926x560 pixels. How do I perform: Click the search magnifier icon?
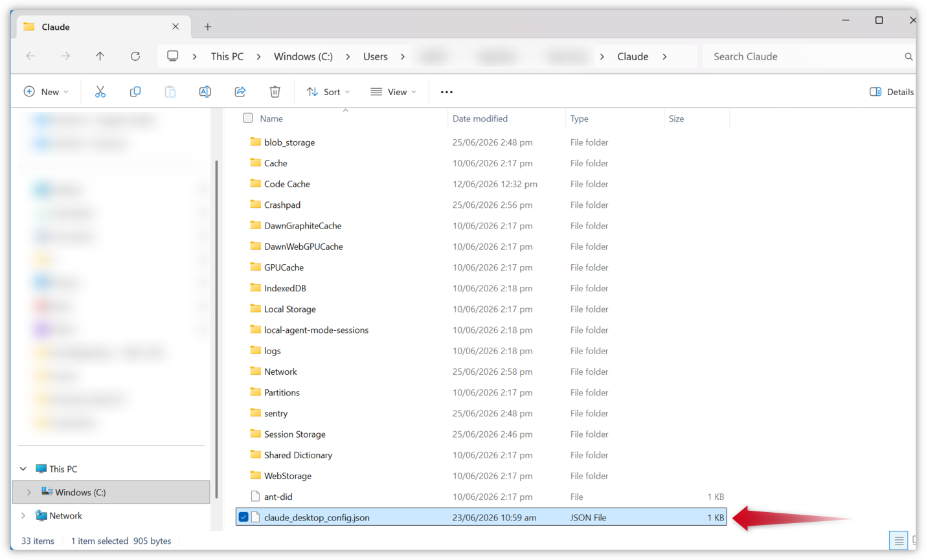click(909, 57)
